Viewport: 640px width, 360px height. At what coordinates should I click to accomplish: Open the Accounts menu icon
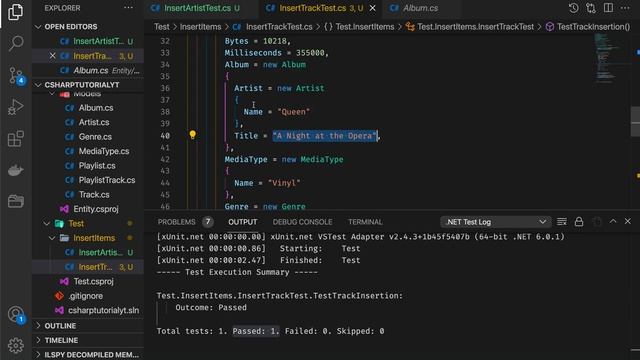[16, 315]
